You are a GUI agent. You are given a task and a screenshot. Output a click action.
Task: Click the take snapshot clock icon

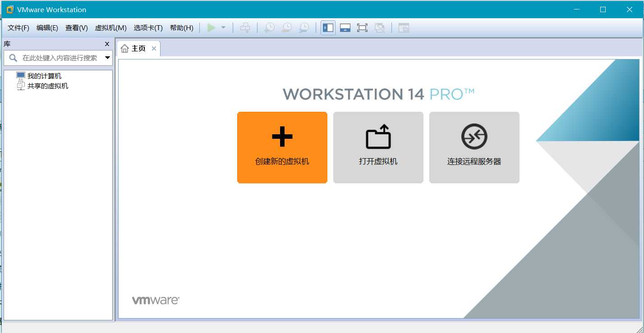tap(269, 28)
